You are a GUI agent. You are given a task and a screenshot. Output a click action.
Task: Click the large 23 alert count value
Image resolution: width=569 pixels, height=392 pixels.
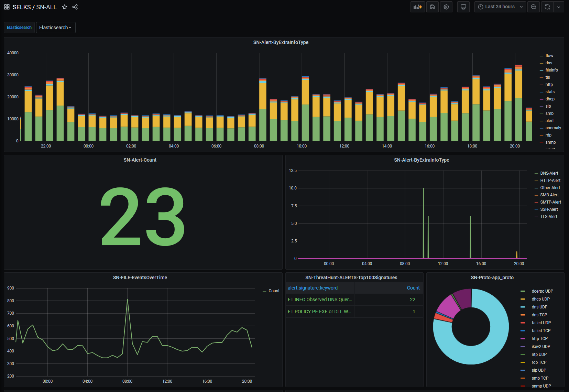pos(143,216)
